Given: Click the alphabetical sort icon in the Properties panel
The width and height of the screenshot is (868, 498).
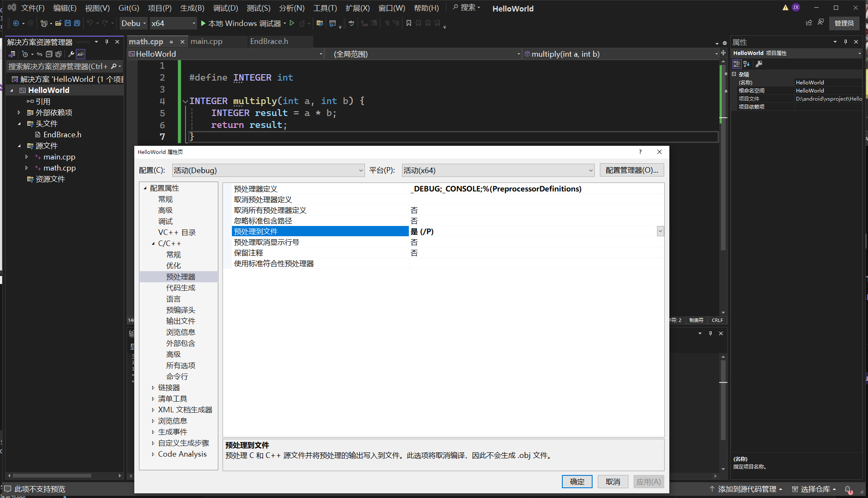Looking at the screenshot, I should point(746,64).
